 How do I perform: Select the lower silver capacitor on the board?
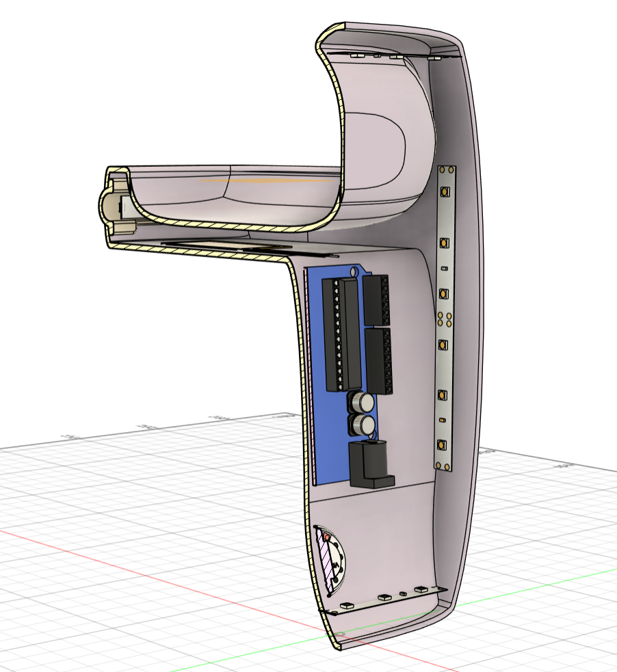362,425
